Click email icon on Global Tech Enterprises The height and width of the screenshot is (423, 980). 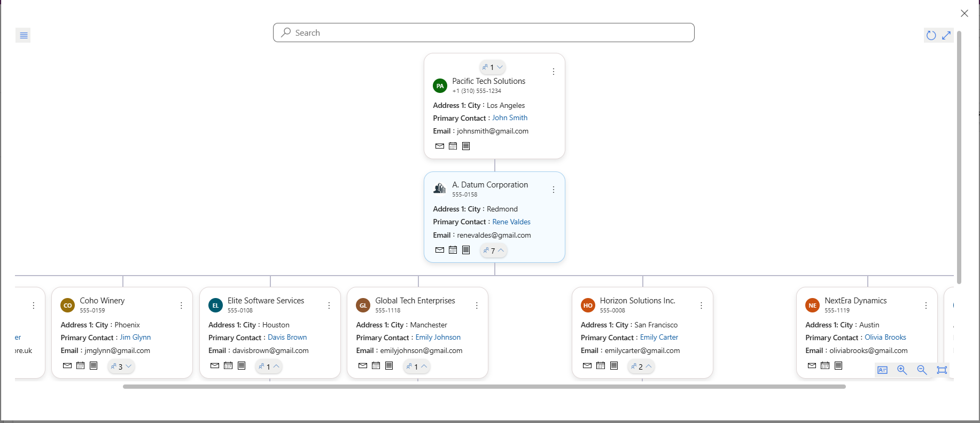(363, 366)
